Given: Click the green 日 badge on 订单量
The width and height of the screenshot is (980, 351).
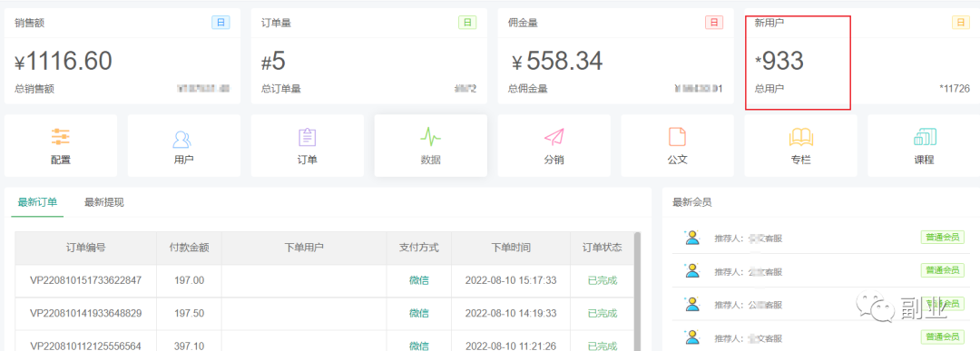Looking at the screenshot, I should pyautogui.click(x=467, y=23).
